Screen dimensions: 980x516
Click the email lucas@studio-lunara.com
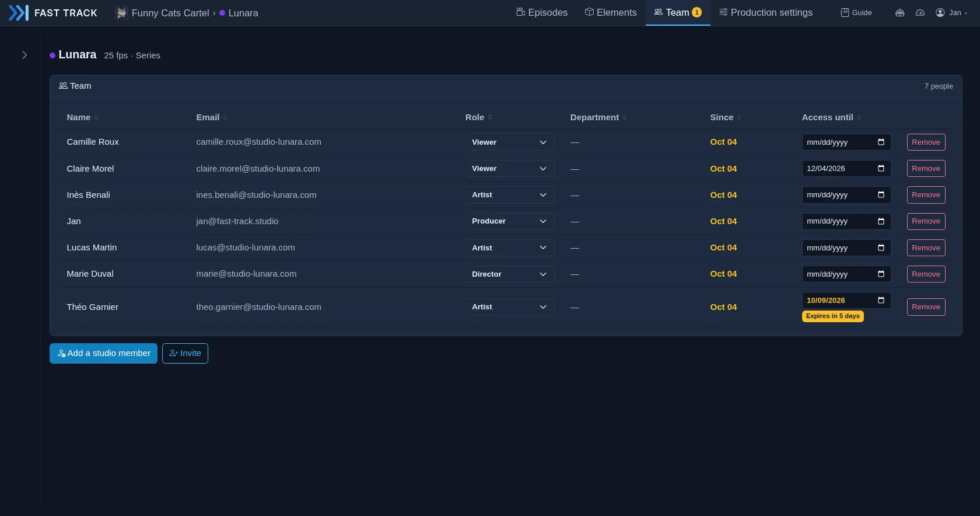tap(246, 247)
